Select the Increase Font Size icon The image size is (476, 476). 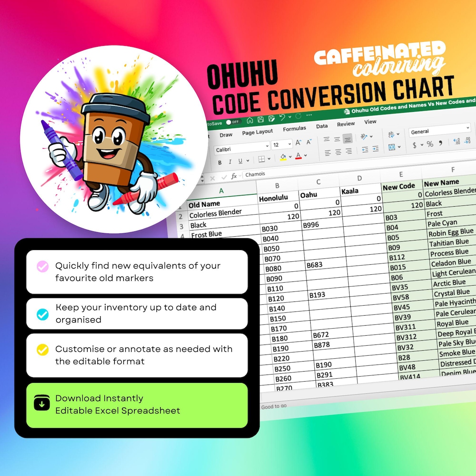[x=298, y=142]
